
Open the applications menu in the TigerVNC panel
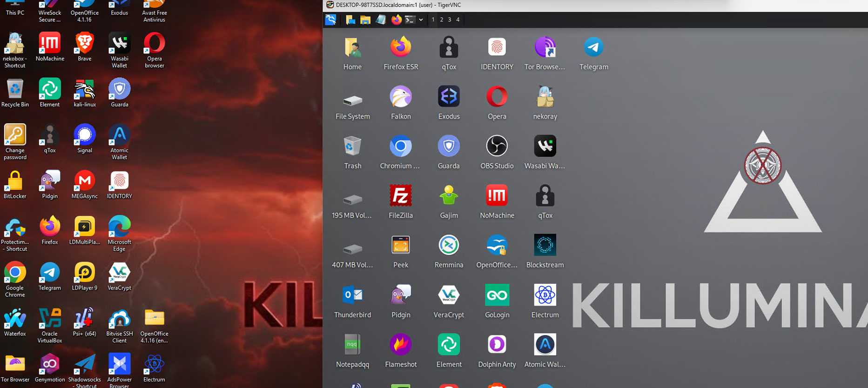point(330,20)
